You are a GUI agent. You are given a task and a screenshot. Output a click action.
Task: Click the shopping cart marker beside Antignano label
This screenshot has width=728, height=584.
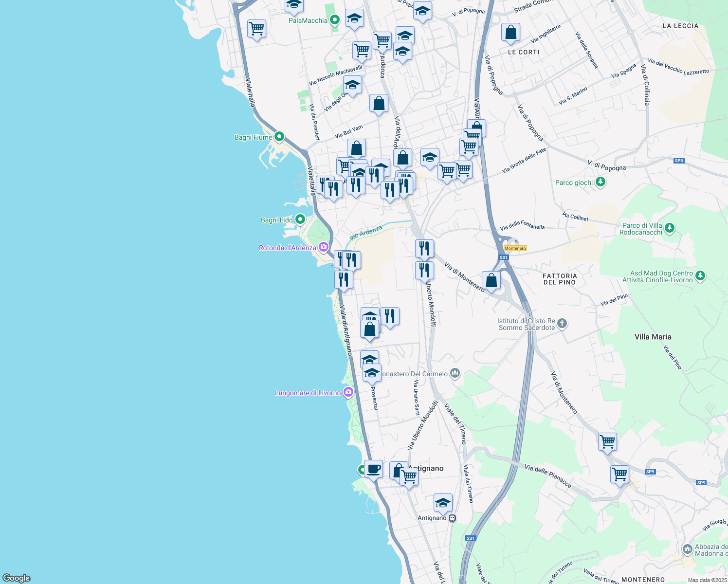click(409, 478)
